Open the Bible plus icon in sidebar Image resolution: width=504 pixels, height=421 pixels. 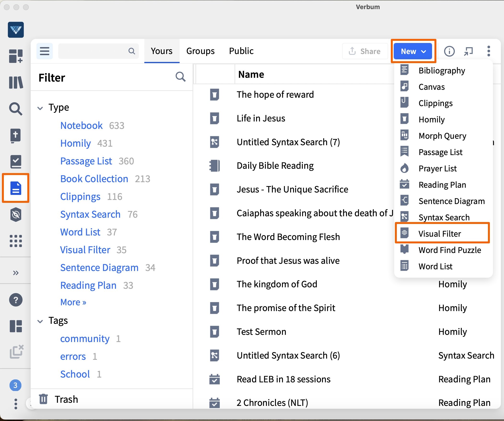[16, 136]
